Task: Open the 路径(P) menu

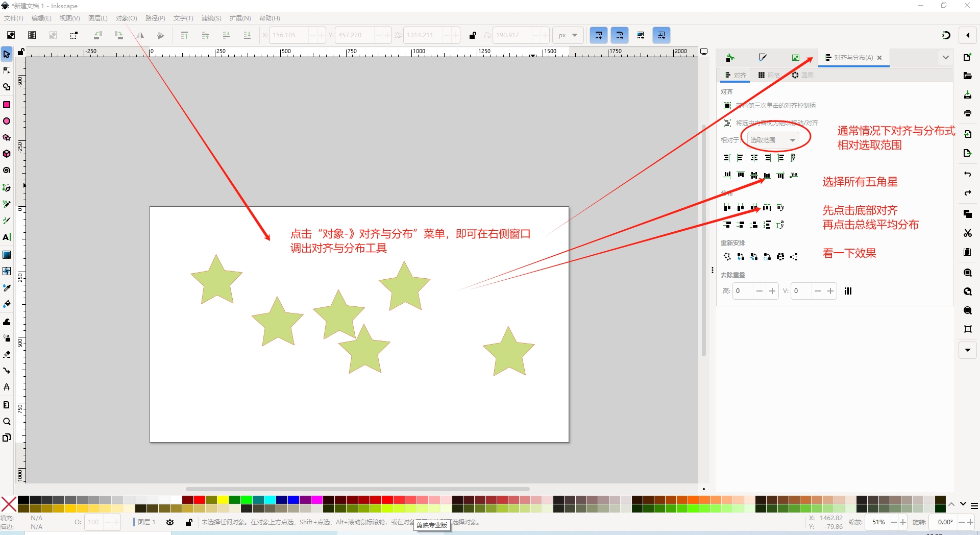Action: click(x=155, y=18)
